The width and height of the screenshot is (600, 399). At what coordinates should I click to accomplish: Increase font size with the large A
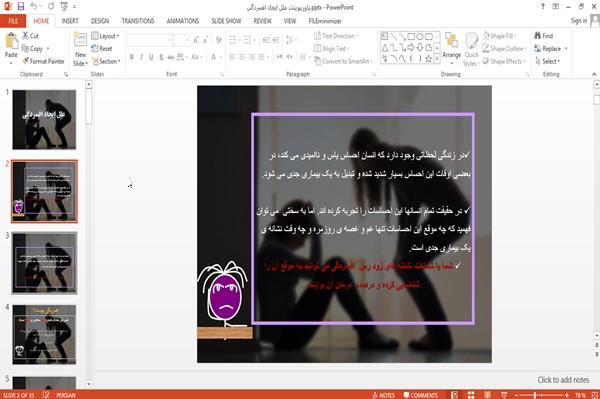196,40
